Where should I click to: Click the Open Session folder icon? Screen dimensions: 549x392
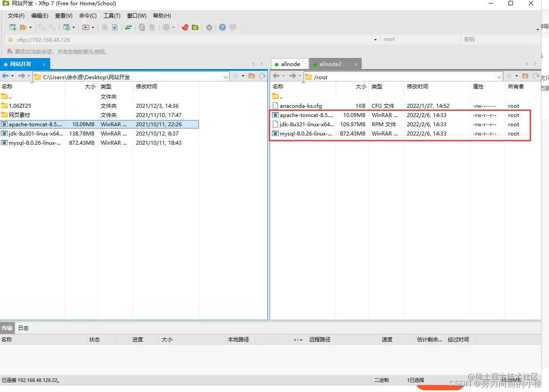click(x=23, y=27)
